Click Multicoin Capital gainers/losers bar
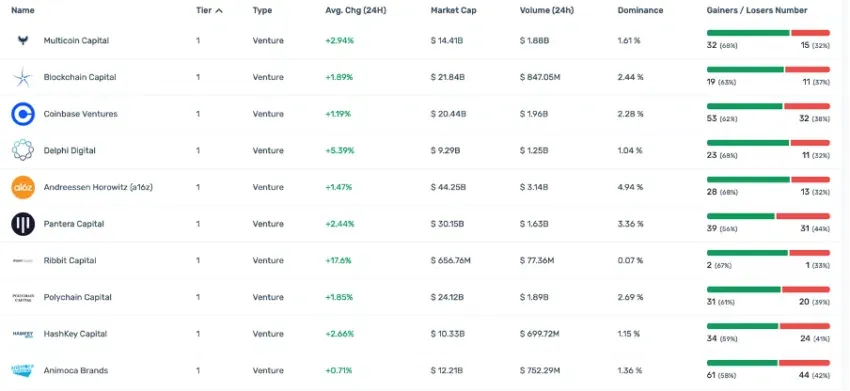This screenshot has height=391, width=850. [x=768, y=33]
